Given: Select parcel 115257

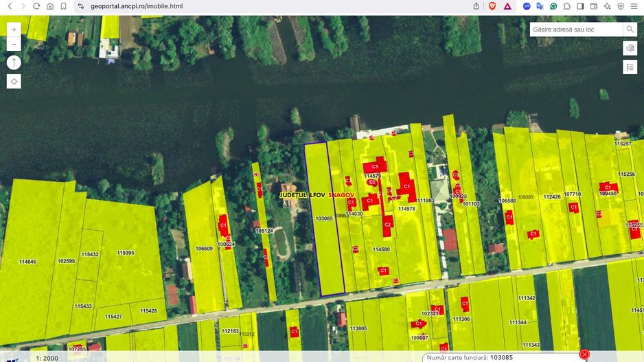Looking at the screenshot, I should pos(623,144).
